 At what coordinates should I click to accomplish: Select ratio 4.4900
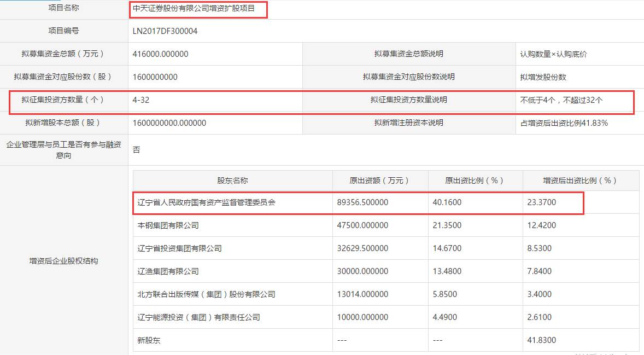(x=445, y=318)
